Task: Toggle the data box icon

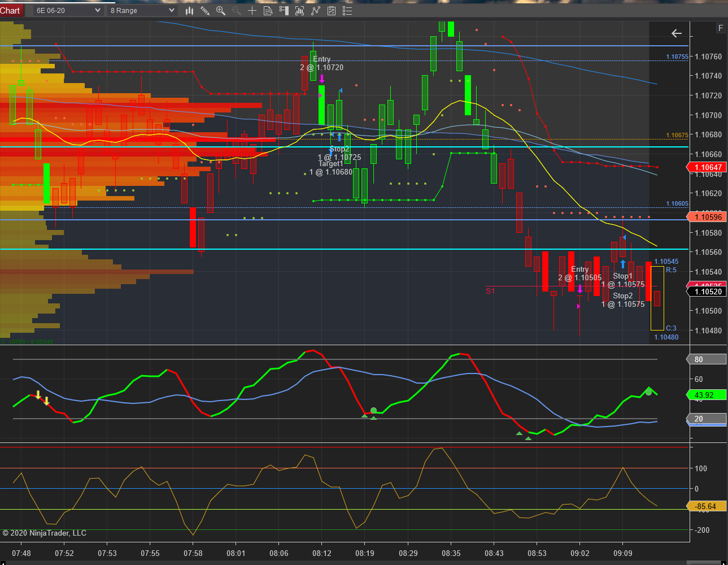Action: pos(268,11)
